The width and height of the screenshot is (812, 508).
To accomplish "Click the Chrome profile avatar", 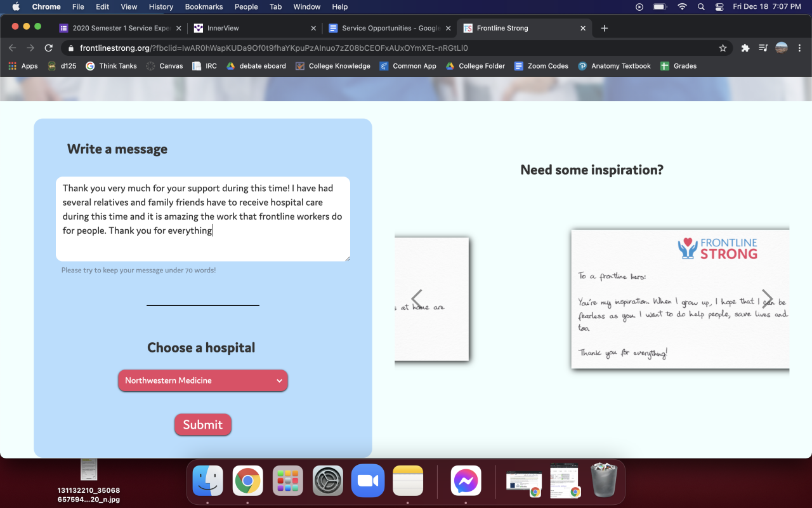I will click(x=782, y=48).
